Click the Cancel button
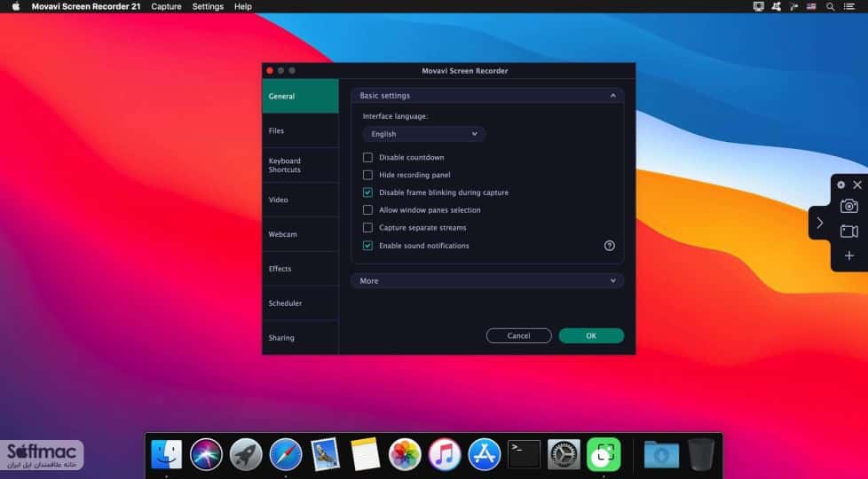868x479 pixels. click(518, 335)
